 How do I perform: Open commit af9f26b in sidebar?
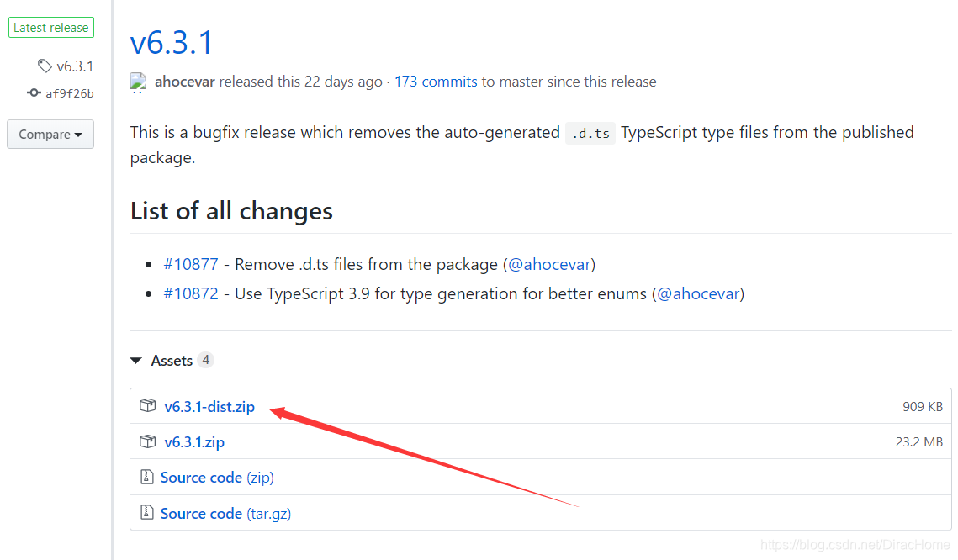tap(70, 93)
